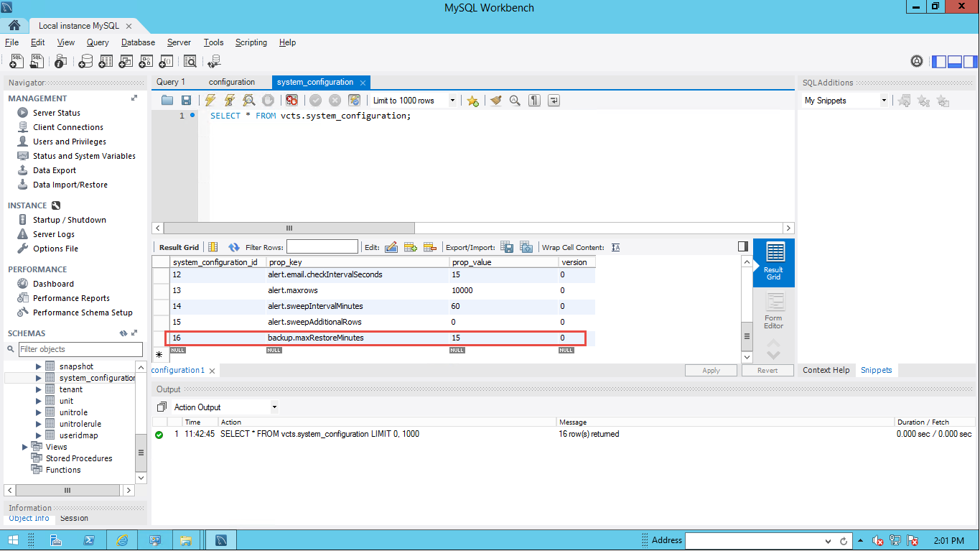Open Data Export in Management
Image resolution: width=980 pixels, height=551 pixels.
coord(55,170)
